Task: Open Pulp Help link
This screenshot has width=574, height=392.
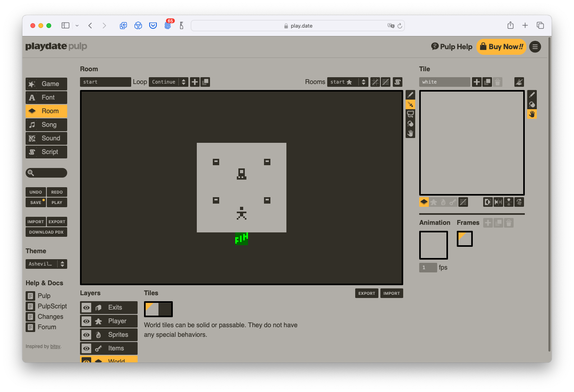Action: pyautogui.click(x=452, y=47)
